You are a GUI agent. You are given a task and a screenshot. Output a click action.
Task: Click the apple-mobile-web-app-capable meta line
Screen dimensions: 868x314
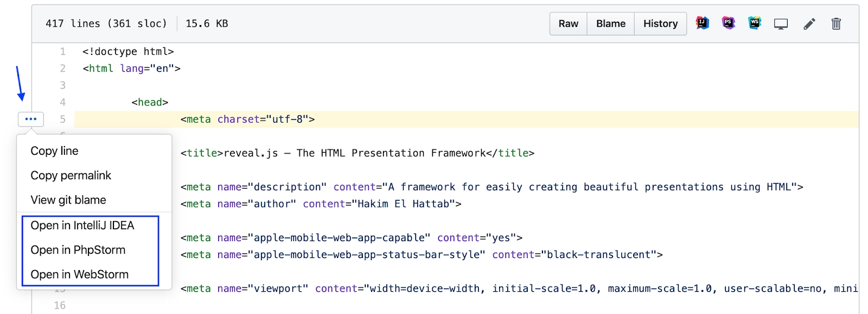352,237
